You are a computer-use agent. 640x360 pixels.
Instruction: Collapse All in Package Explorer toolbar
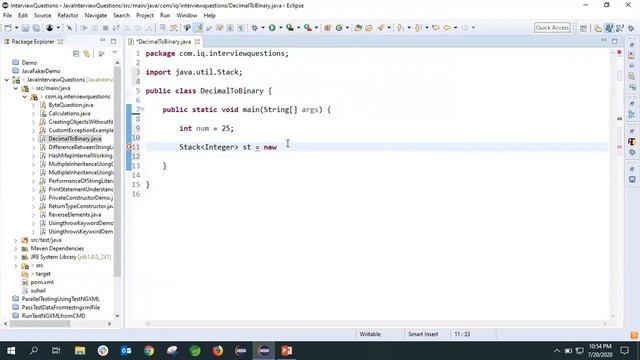tap(76, 53)
